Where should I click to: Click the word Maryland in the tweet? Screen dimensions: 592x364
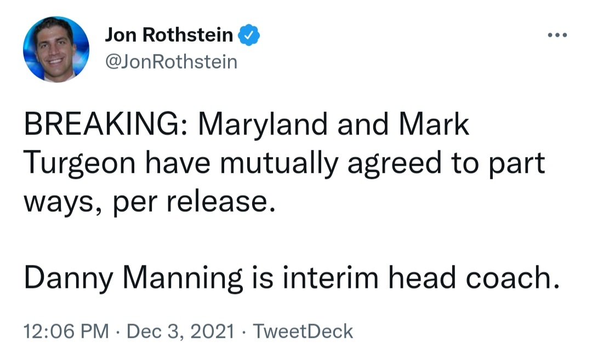tap(263, 124)
